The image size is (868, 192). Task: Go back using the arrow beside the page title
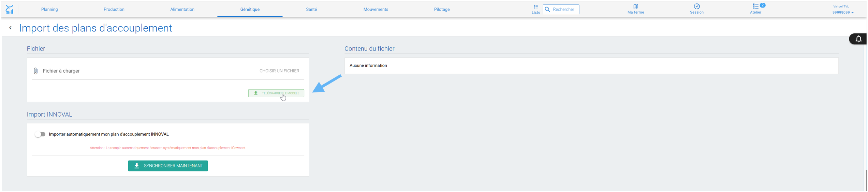11,28
